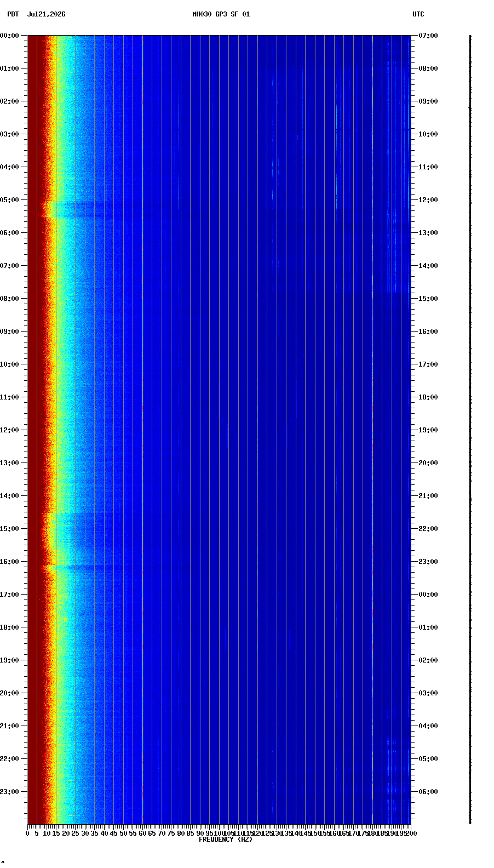Click the 05:00 PDT time label

coord(9,200)
